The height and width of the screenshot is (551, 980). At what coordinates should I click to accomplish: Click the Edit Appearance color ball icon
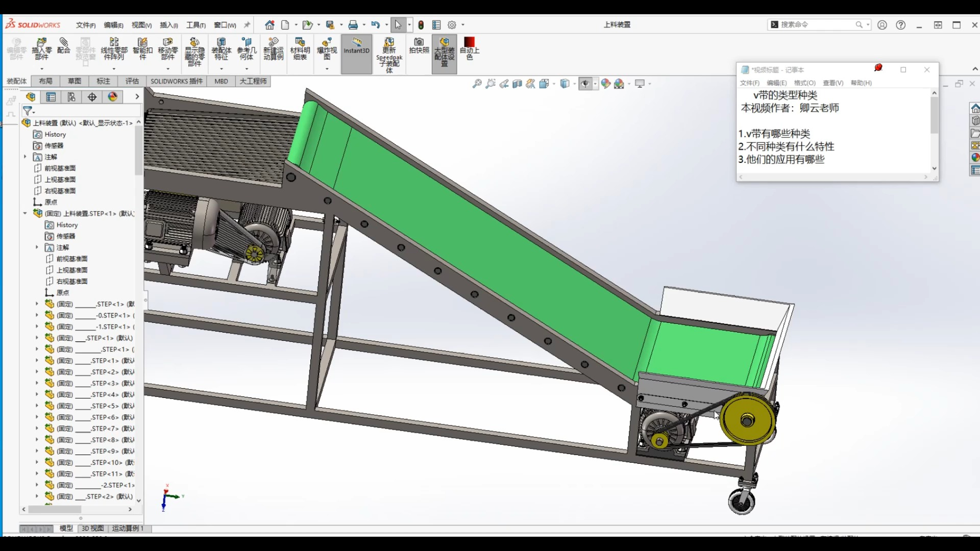point(605,84)
